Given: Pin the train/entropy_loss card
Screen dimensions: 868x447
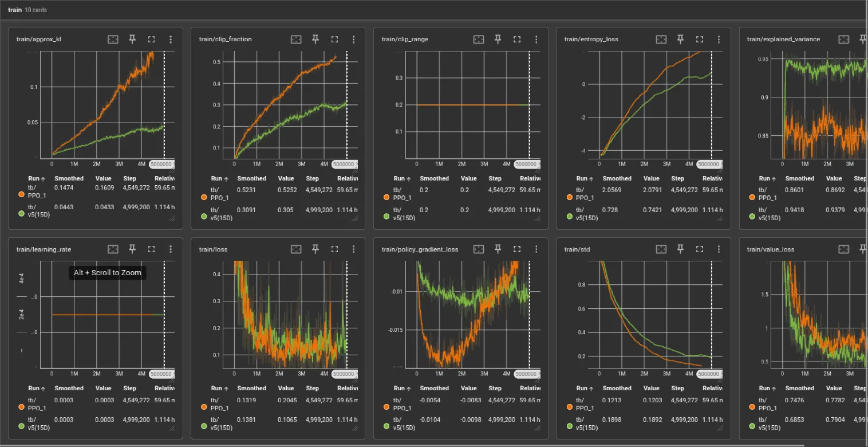Looking at the screenshot, I should [x=681, y=39].
